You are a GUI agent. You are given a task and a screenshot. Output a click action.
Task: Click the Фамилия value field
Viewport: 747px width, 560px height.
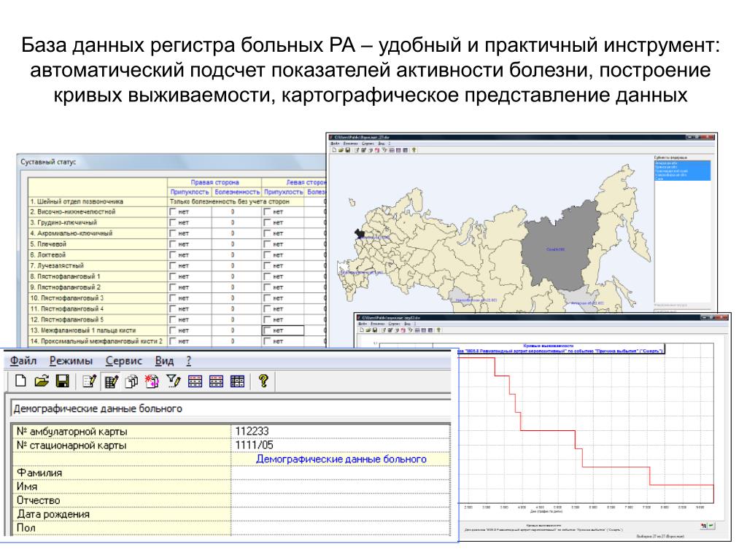(x=341, y=472)
